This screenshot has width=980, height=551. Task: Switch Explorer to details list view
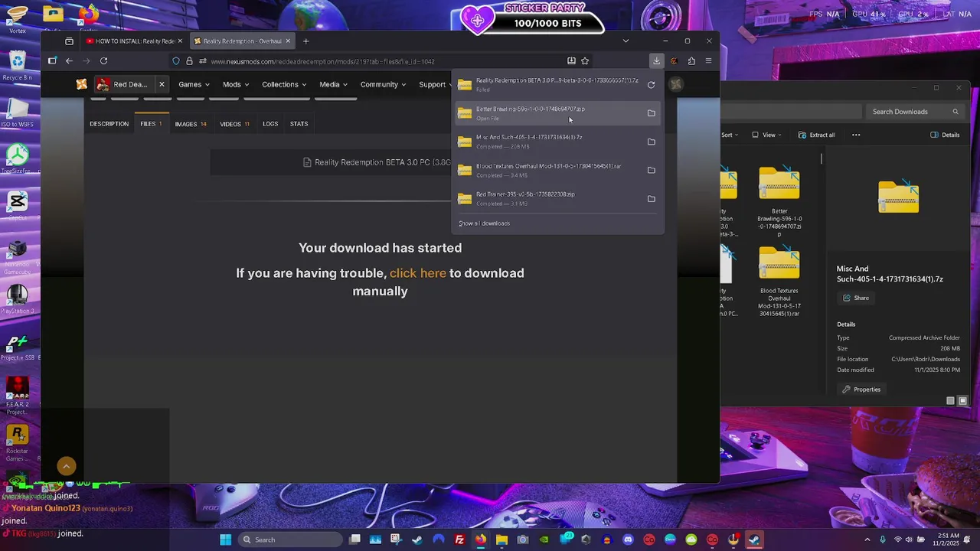(950, 400)
